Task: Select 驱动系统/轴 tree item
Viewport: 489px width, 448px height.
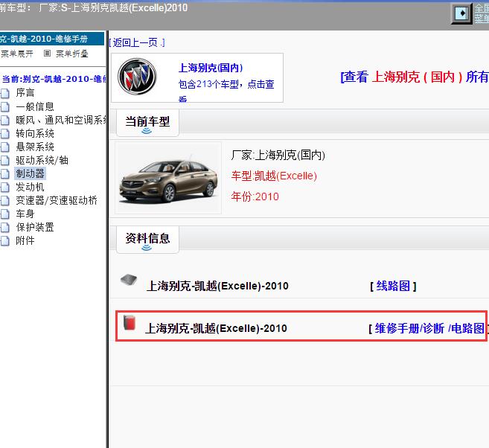Action: (42, 160)
